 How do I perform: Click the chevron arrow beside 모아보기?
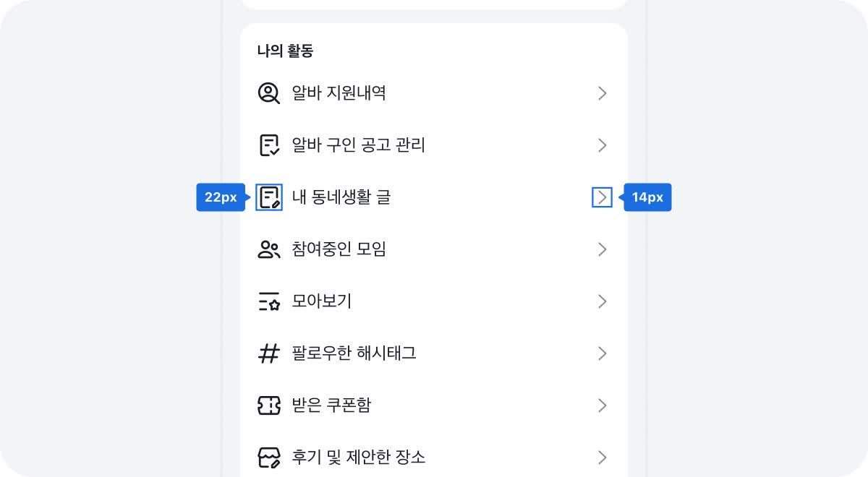coord(602,301)
